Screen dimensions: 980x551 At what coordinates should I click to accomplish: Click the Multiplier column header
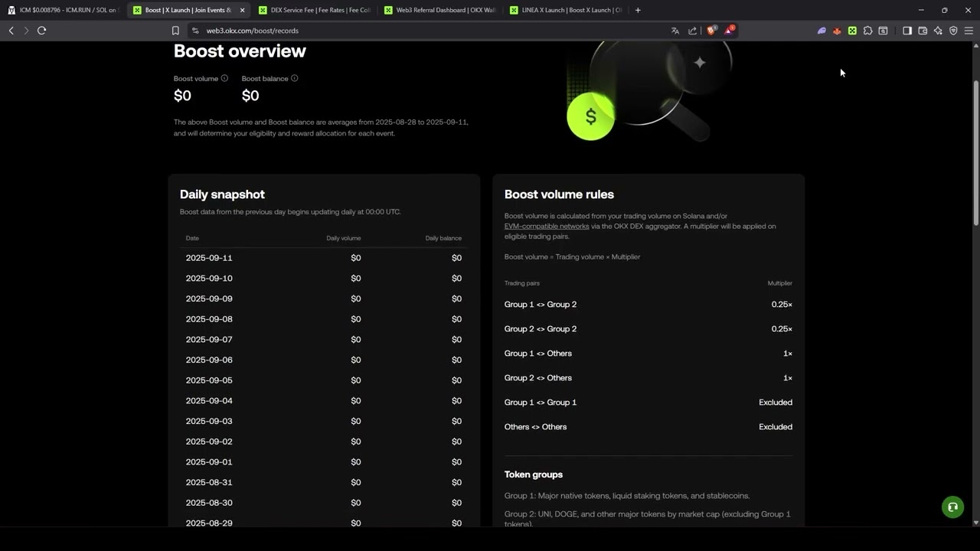point(780,283)
